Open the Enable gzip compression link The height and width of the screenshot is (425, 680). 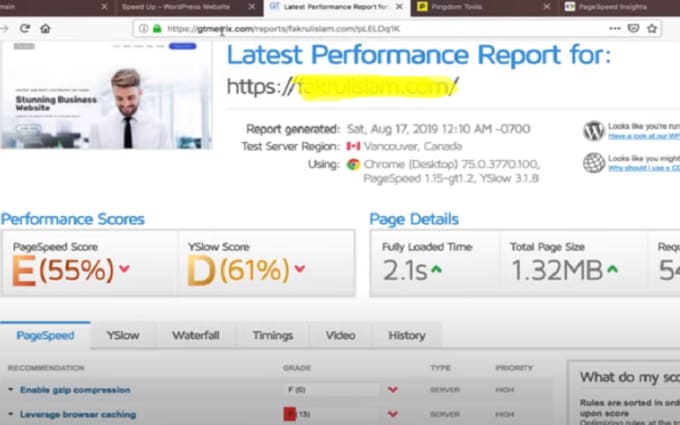point(75,389)
